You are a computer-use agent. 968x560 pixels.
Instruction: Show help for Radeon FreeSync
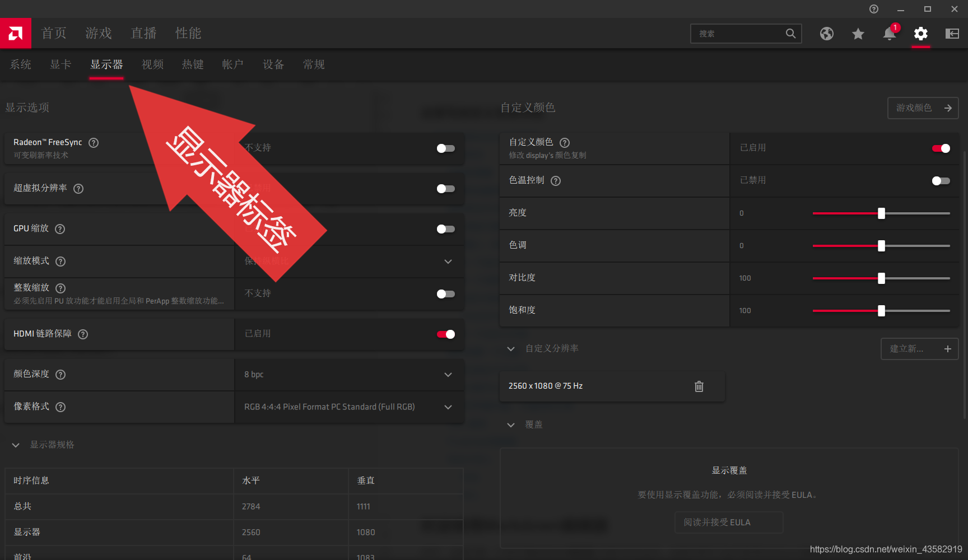(94, 143)
